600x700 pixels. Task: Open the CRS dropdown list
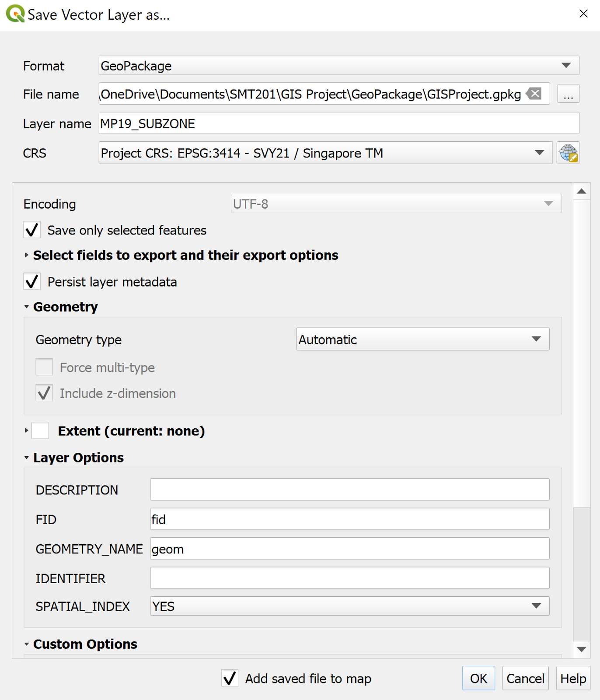click(325, 153)
